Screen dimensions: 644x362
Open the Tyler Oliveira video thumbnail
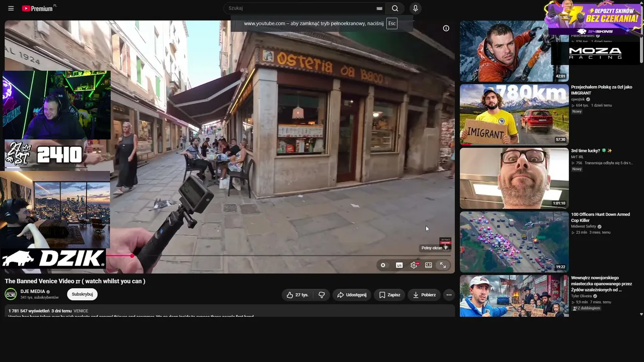click(x=514, y=296)
